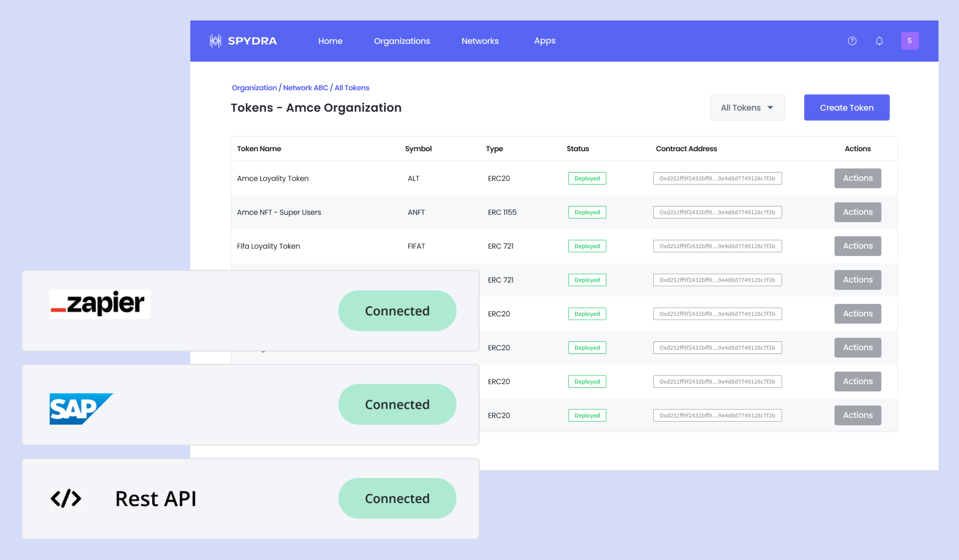Toggle Rest API Connected status pill
The width and height of the screenshot is (959, 560).
(397, 498)
